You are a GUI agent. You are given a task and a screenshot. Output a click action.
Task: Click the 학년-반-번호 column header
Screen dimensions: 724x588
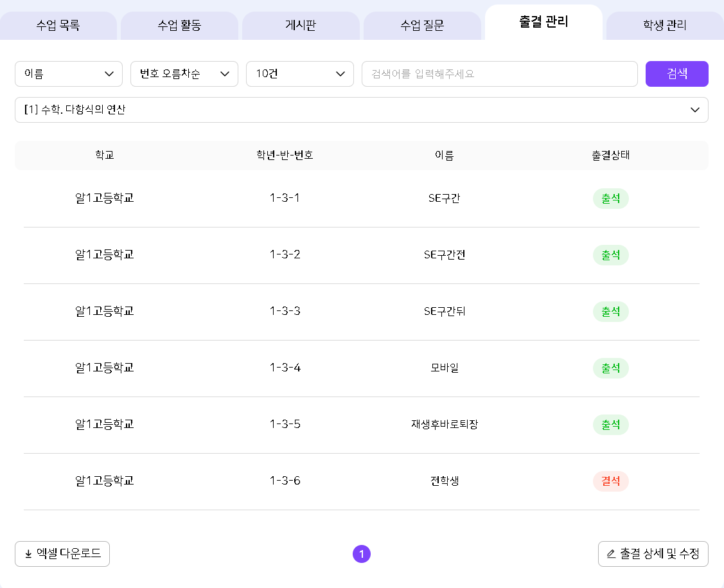point(285,156)
